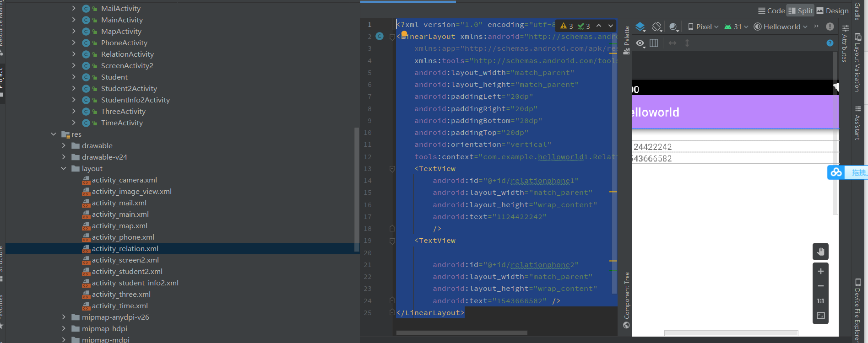868x343 pixels.
Task: Open the orientation for preview menu
Action: click(657, 27)
